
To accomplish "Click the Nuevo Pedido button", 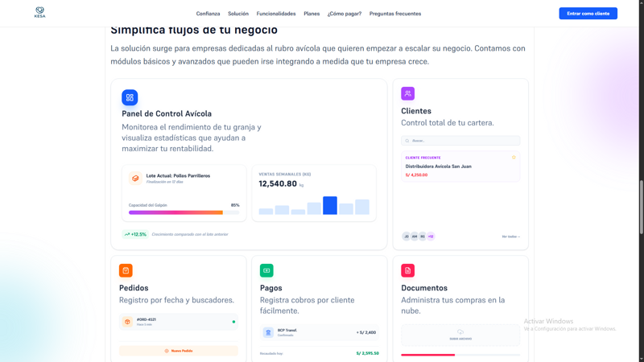I will click(179, 351).
